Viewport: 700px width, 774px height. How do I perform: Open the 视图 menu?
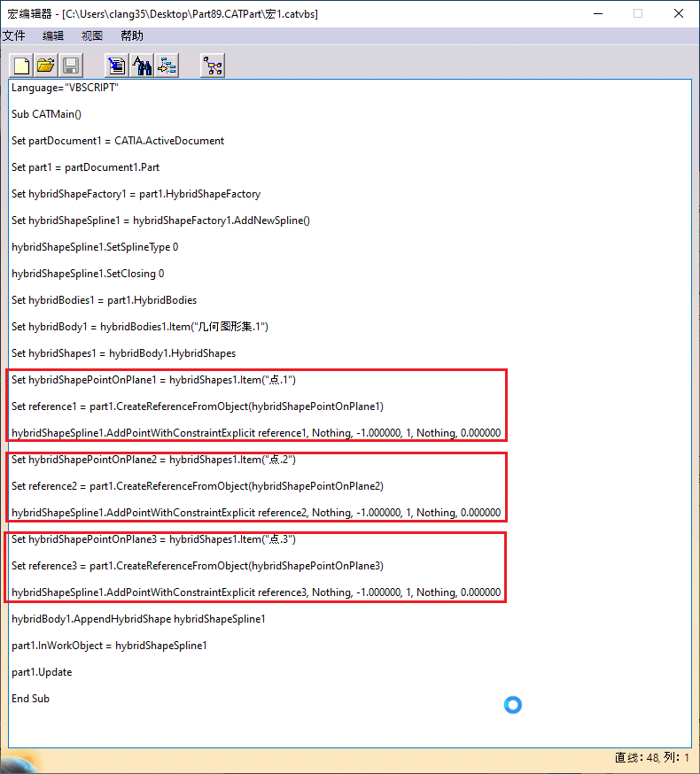point(92,35)
